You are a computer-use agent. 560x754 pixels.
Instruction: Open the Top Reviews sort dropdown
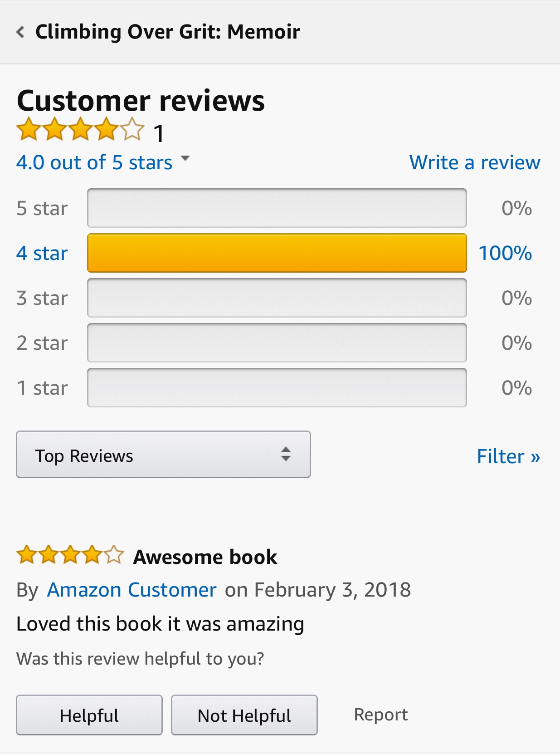pos(163,455)
